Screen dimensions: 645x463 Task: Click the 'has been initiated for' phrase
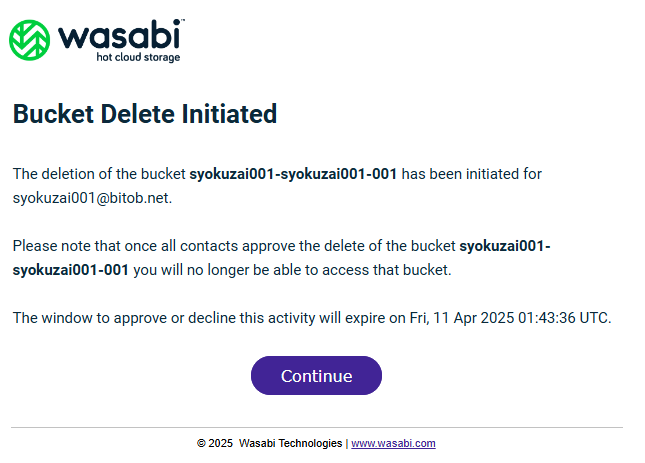[x=471, y=174]
